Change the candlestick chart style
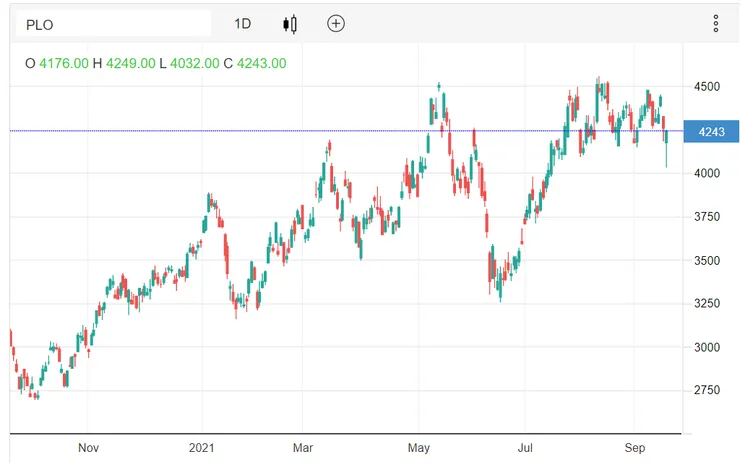The height and width of the screenshot is (463, 740). click(x=290, y=24)
